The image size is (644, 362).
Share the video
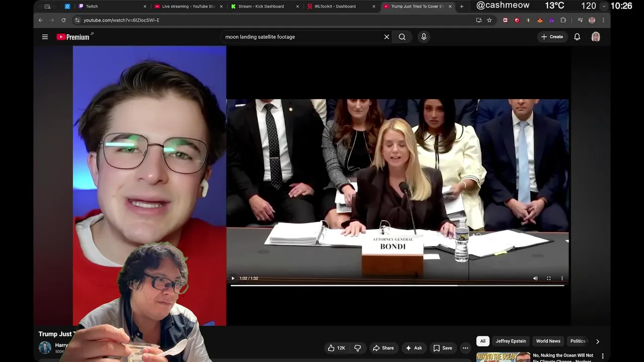[383, 348]
